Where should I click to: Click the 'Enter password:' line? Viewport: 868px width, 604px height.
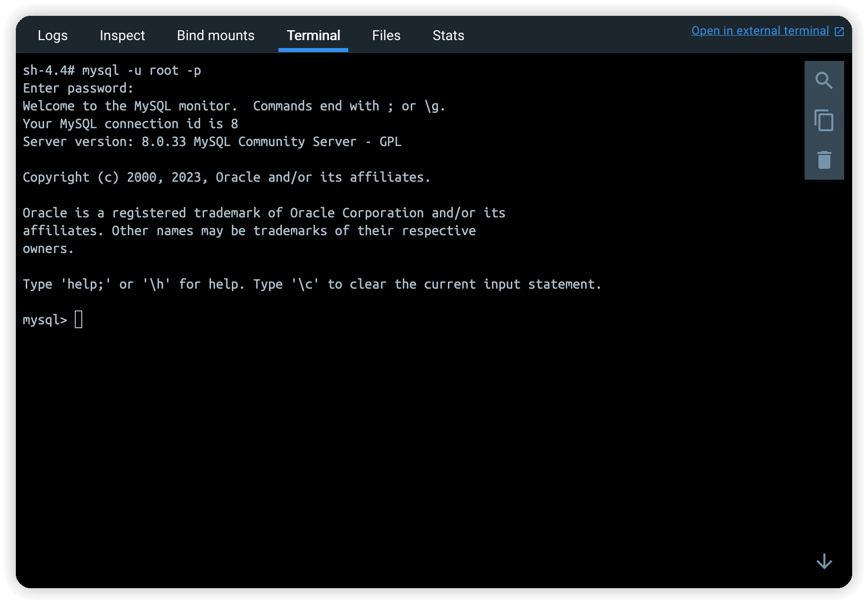[78, 89]
